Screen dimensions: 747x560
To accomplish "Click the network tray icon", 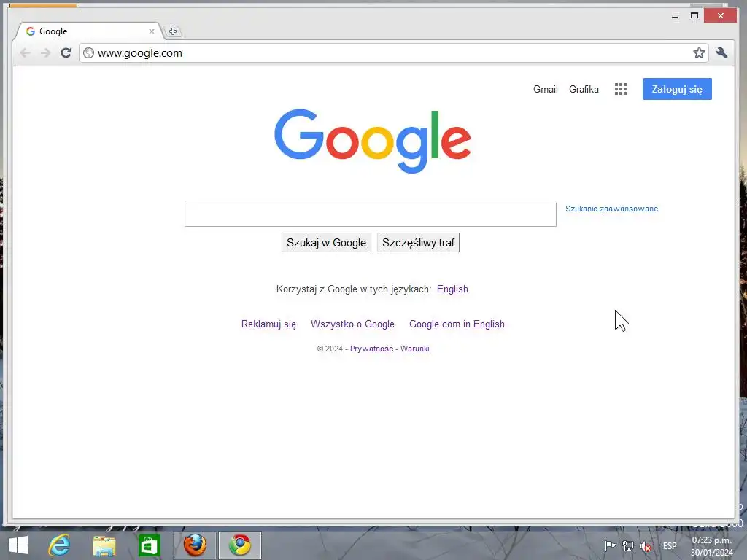I will pos(628,546).
